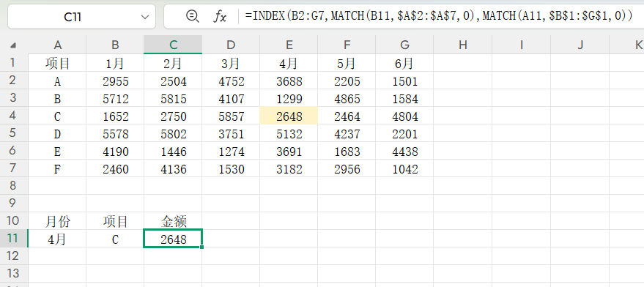The image size is (644, 287).
Task: Click cell with value 2504
Action: click(173, 81)
